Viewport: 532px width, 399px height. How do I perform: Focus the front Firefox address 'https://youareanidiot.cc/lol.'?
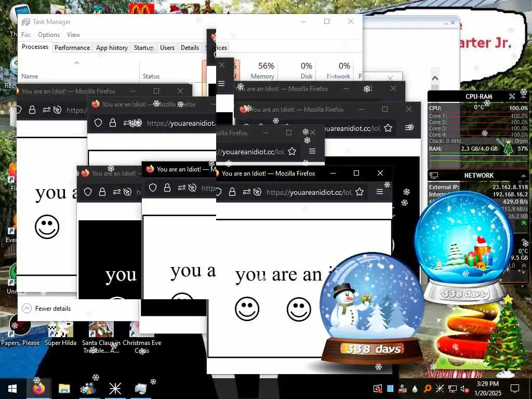tap(309, 192)
